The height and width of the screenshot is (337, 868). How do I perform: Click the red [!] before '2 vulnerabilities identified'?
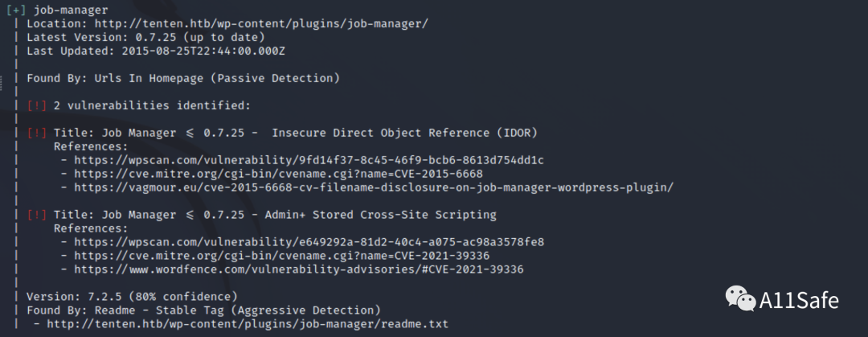pos(37,105)
